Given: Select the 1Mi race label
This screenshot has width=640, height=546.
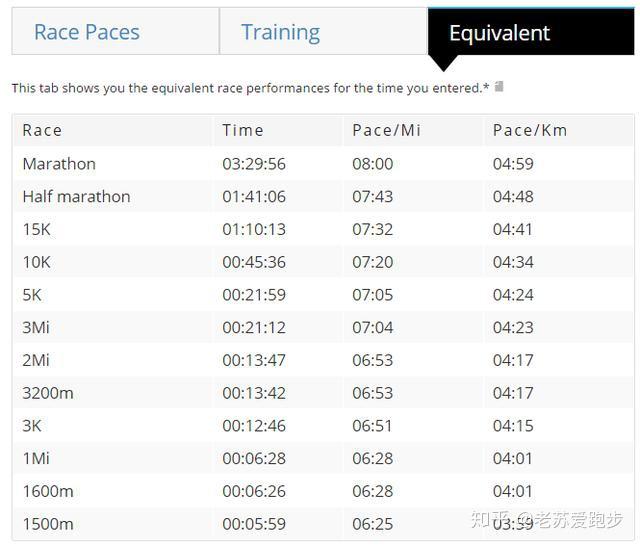Looking at the screenshot, I should click(36, 459).
